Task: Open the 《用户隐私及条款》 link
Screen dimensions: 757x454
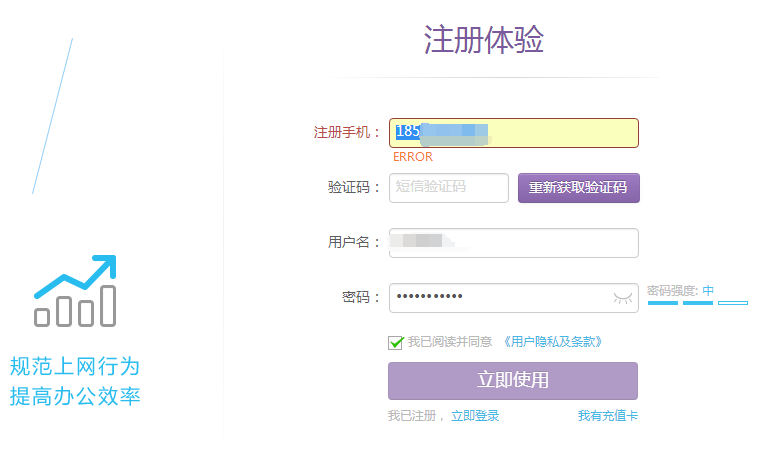Action: 553,342
